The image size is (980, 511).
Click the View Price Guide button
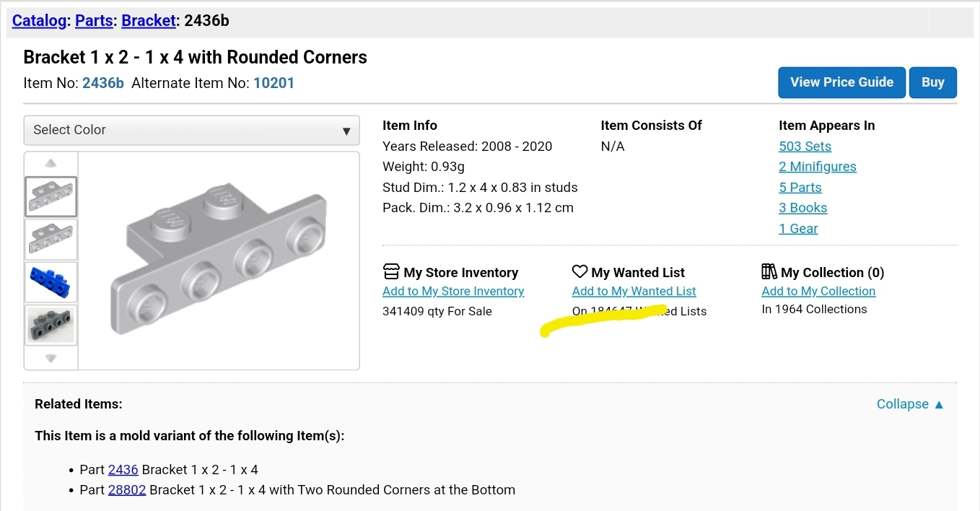(x=841, y=82)
